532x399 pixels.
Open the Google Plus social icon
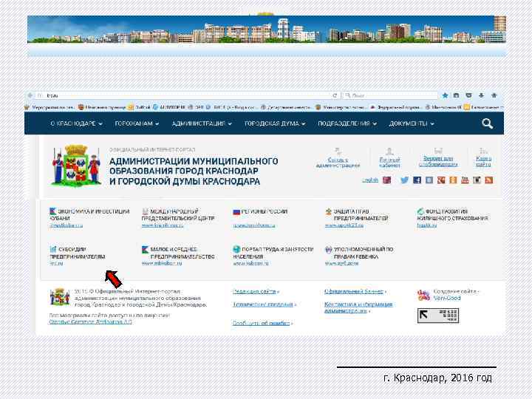pos(441,180)
